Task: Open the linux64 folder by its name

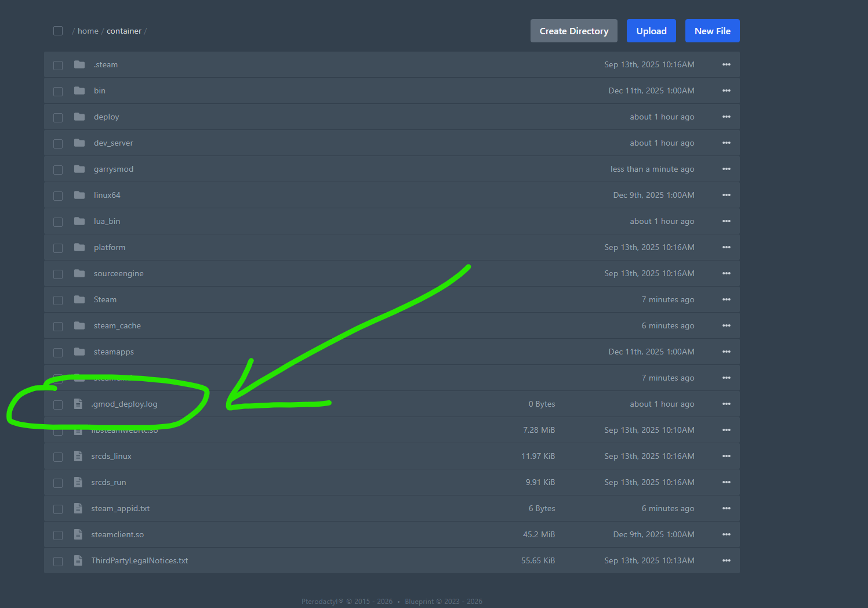Action: click(107, 195)
